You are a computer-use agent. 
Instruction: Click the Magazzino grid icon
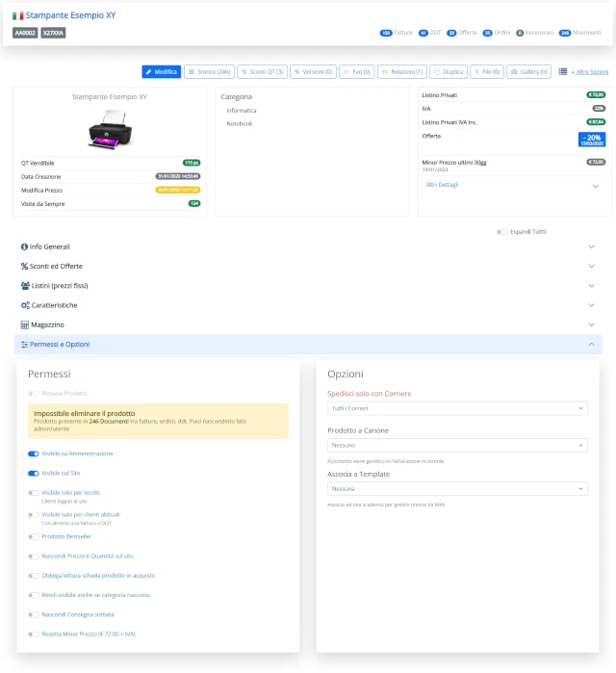[25, 324]
